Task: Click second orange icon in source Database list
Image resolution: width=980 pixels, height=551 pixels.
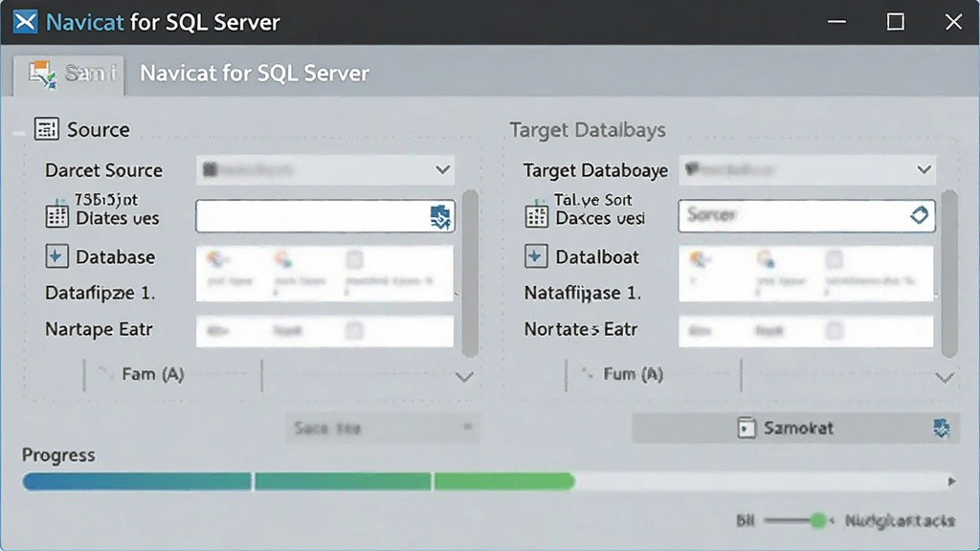Action: click(283, 258)
